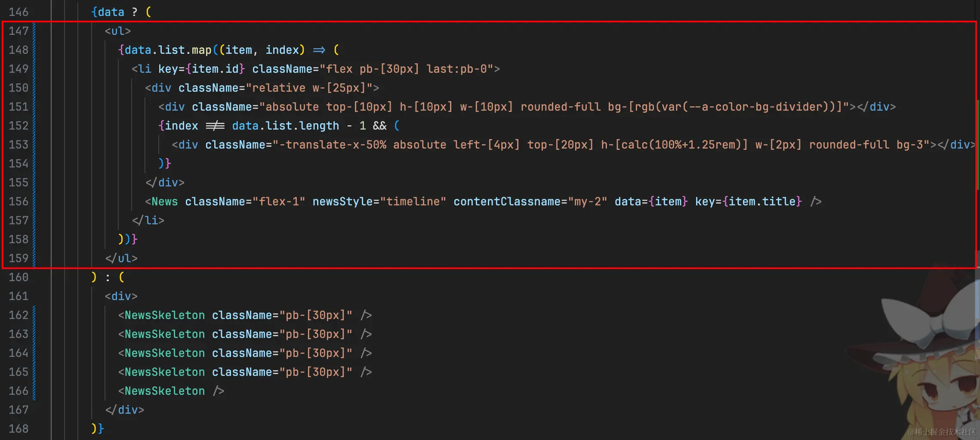Click the blue change marker beside line 162
Image resolution: width=980 pixels, height=440 pixels.
click(x=34, y=315)
